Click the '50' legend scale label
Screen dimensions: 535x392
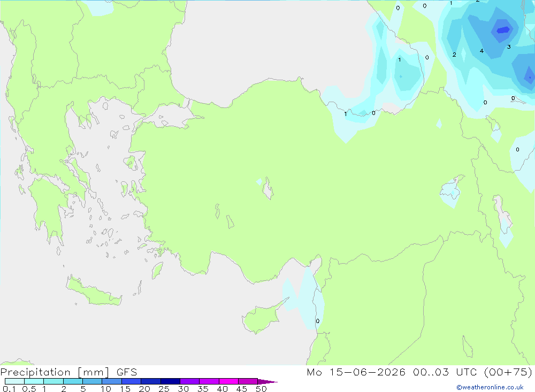coord(261,389)
